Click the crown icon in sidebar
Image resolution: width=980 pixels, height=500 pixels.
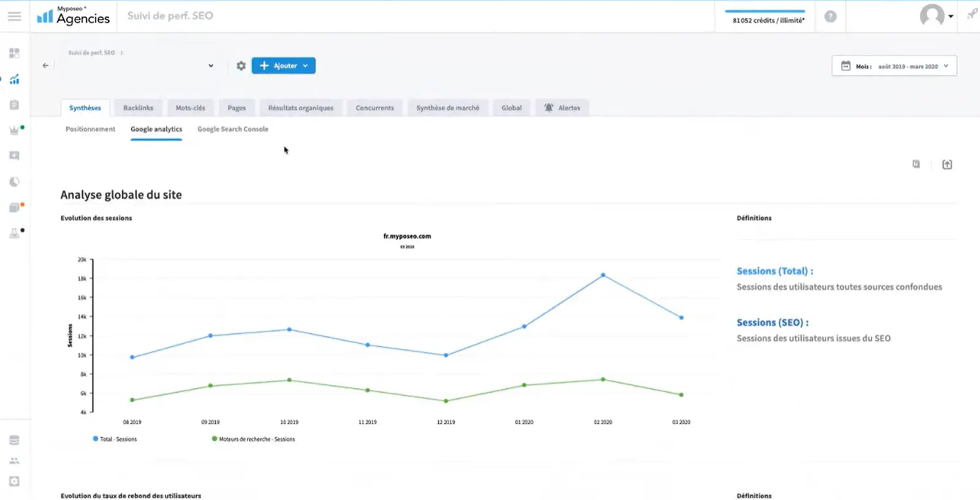(14, 131)
